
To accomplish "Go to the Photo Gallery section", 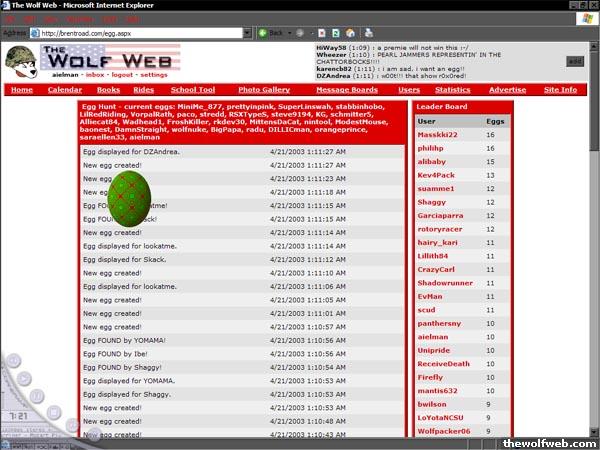I will click(x=264, y=90).
